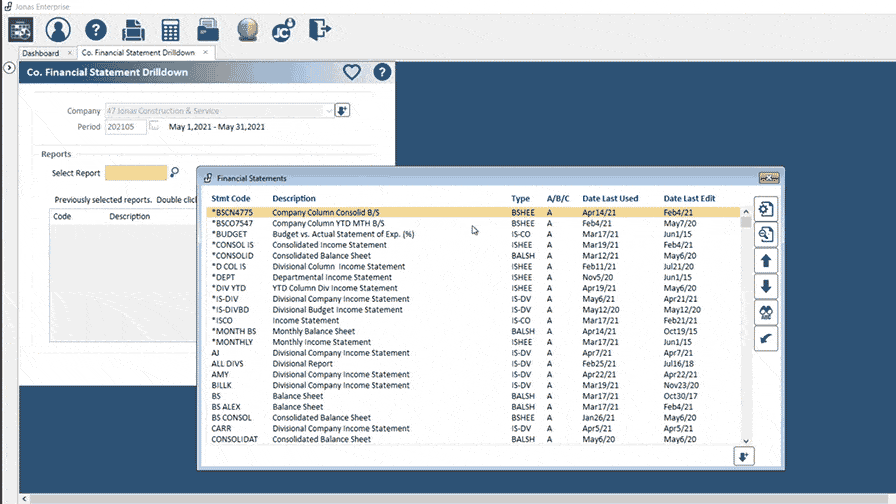
Task: Click the download arrow beside Company
Action: coord(342,110)
